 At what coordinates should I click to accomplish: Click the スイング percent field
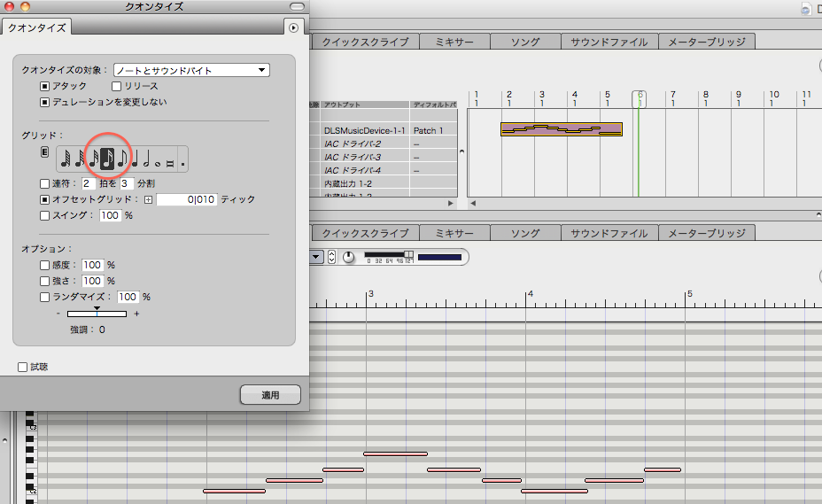tap(110, 215)
